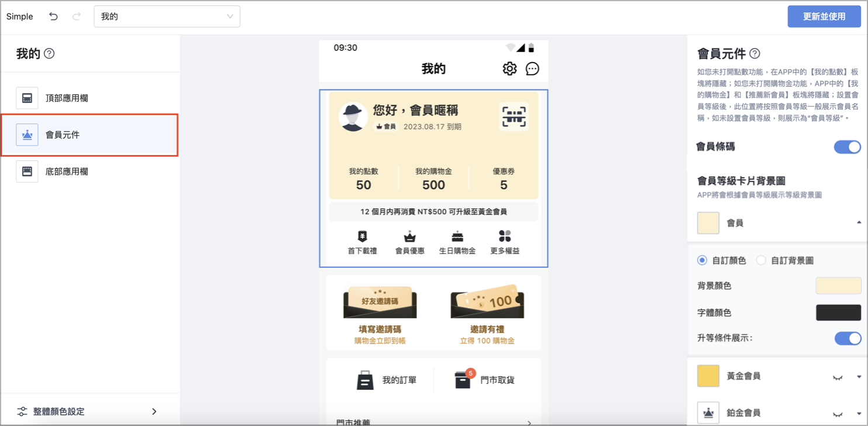Click 邀請有禮 text
The height and width of the screenshot is (426, 868).
point(487,329)
